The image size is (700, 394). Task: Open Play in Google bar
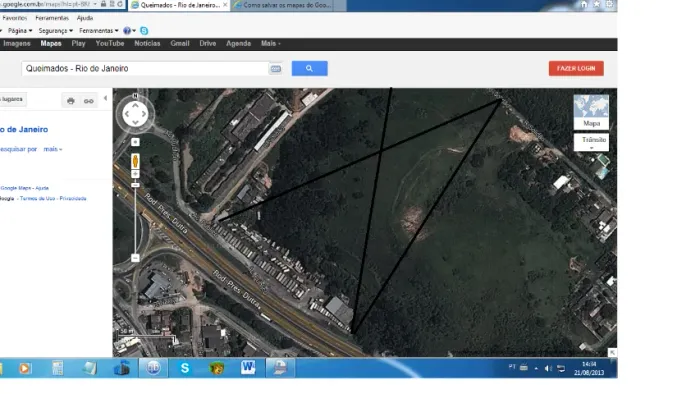click(78, 43)
